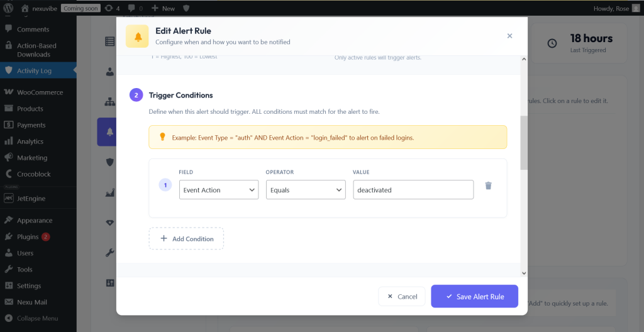Click the Save Alert Rule button

[474, 296]
